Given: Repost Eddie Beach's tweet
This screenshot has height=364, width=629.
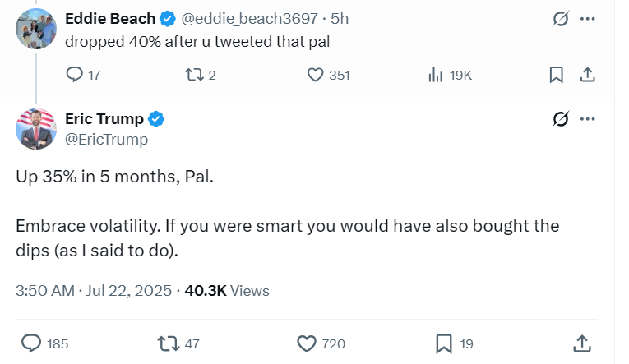Looking at the screenshot, I should [194, 75].
